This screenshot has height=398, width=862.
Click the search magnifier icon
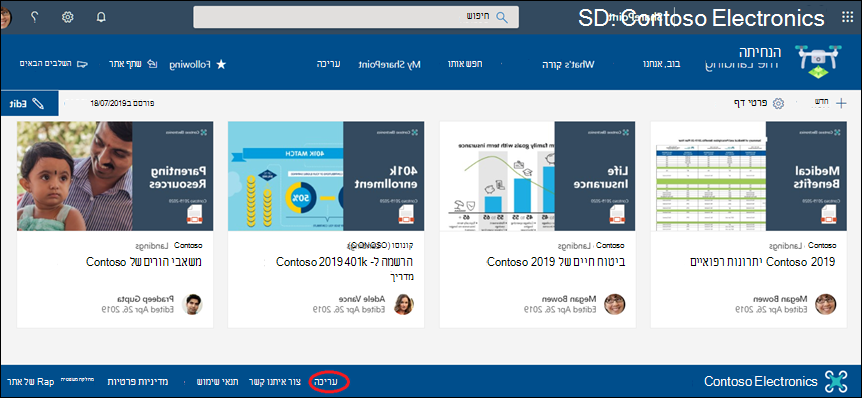pos(502,17)
